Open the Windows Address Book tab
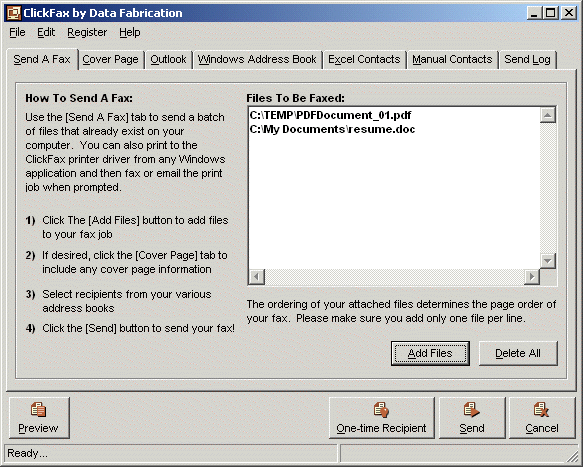Image resolution: width=583 pixels, height=467 pixels. pyautogui.click(x=257, y=59)
